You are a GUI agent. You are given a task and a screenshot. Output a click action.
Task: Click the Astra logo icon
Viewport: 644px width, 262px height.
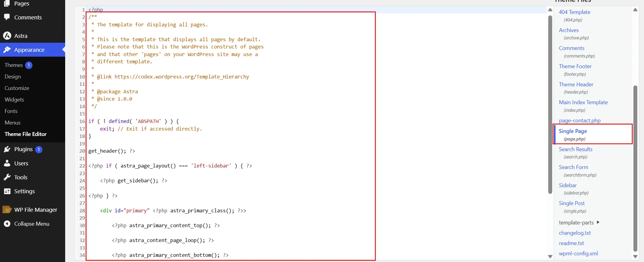click(7, 36)
